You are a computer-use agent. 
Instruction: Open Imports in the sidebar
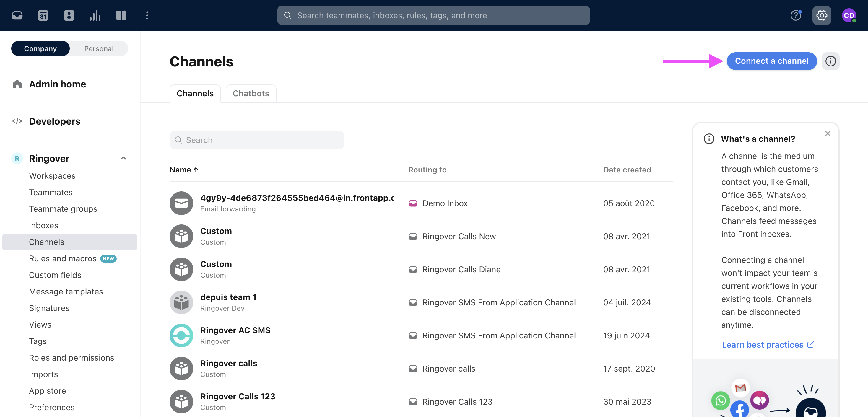tap(43, 374)
